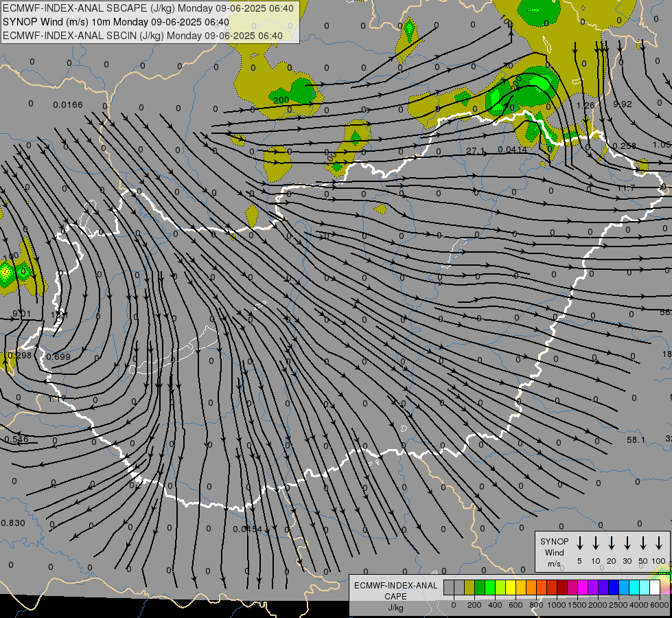This screenshot has width=672, height=618.
Task: Click the 4000 tick label in CAPE legend
Action: coord(639,605)
